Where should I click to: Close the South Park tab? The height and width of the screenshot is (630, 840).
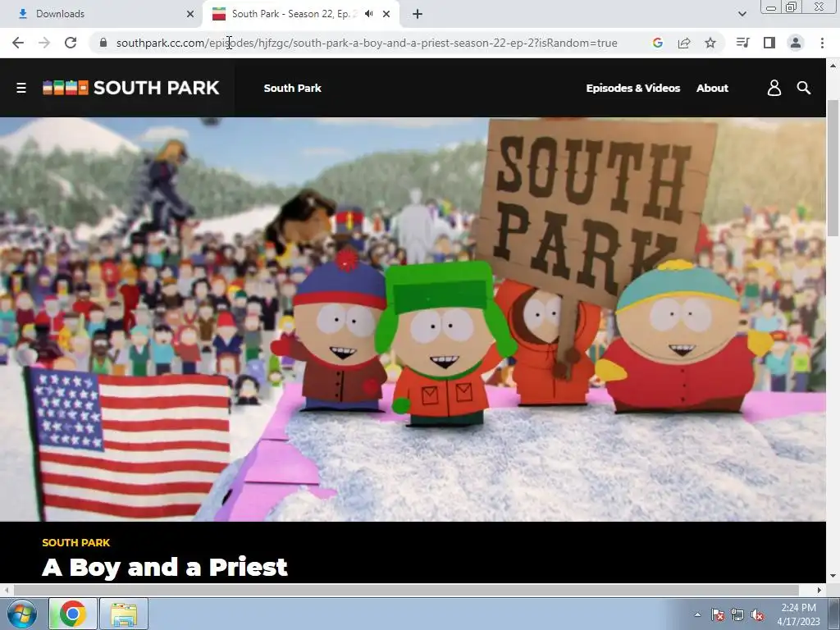(386, 14)
